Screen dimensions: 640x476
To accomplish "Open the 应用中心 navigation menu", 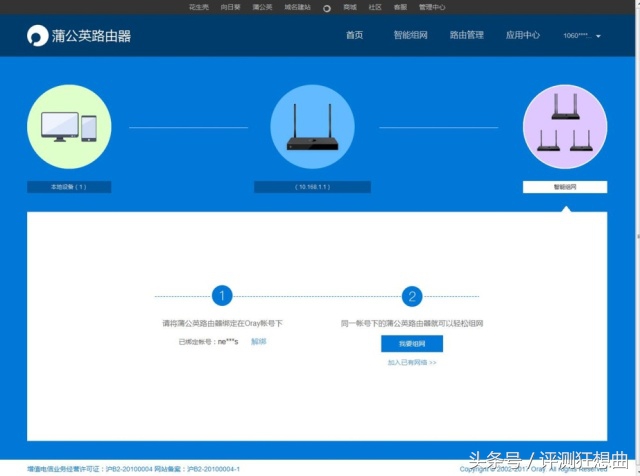I will click(x=522, y=35).
